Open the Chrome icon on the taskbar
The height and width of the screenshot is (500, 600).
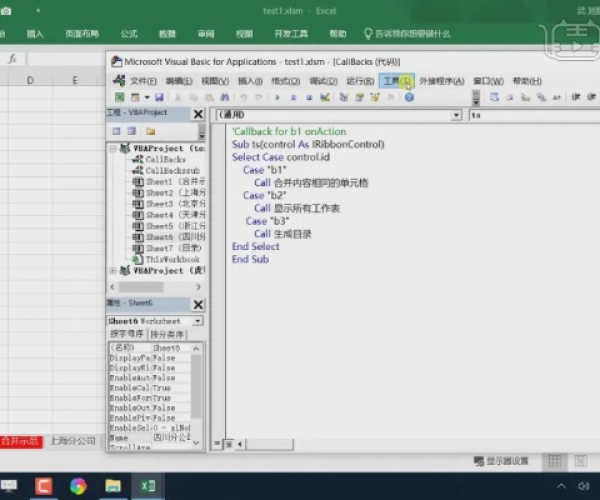coord(78,486)
